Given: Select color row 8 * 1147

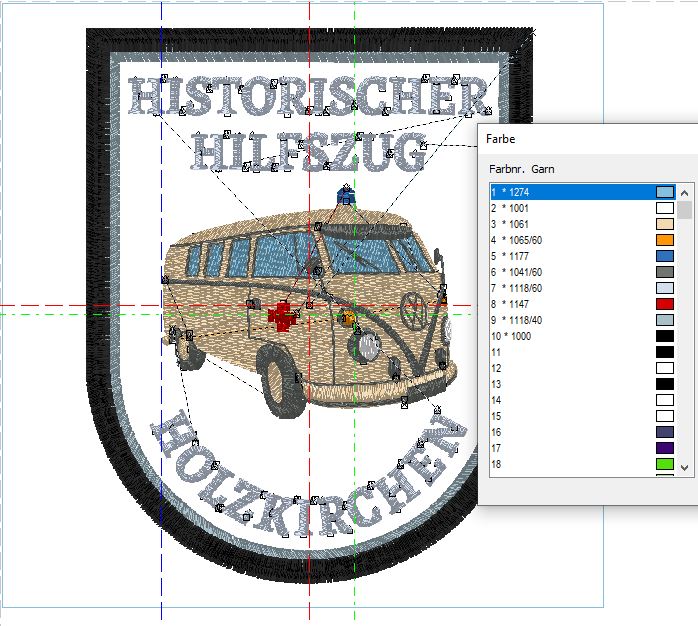Looking at the screenshot, I should click(583, 304).
